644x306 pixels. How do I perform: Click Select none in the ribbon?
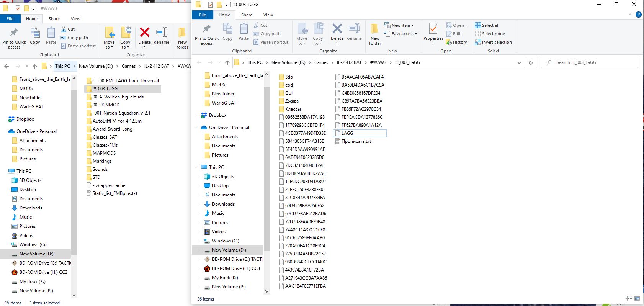(490, 34)
